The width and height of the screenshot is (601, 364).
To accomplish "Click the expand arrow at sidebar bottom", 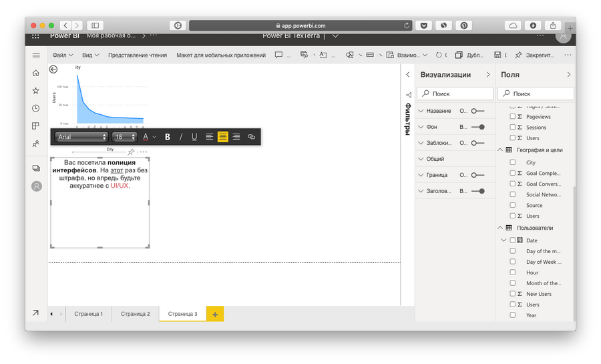I will pos(35,313).
